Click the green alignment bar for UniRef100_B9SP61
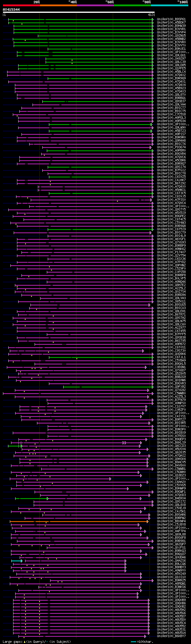The width and height of the screenshot is (191, 644). coord(81,19)
